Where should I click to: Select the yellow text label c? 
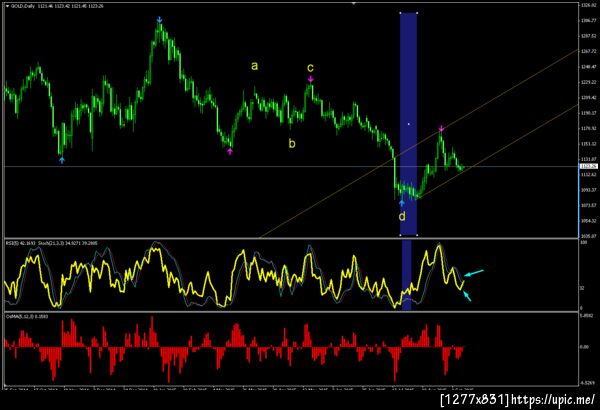tap(310, 68)
